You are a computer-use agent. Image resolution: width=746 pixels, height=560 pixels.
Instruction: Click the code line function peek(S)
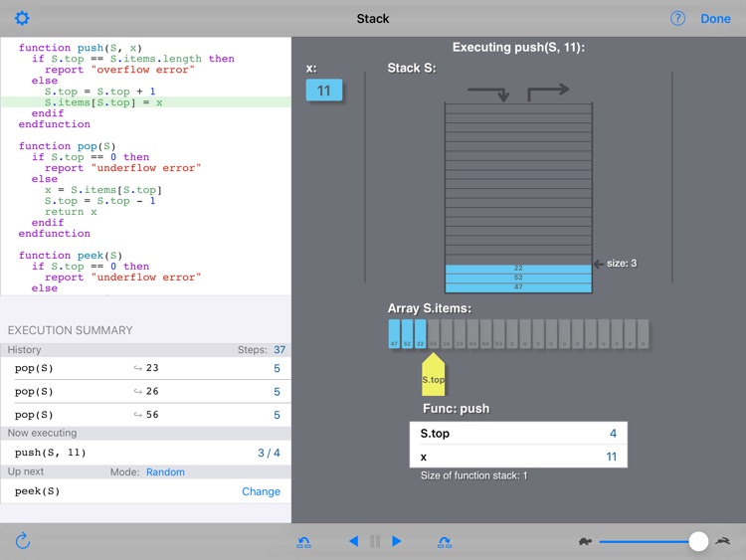click(71, 256)
